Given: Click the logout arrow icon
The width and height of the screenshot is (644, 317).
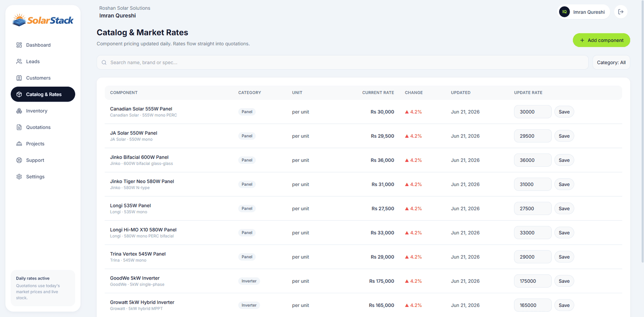Looking at the screenshot, I should pyautogui.click(x=621, y=12).
